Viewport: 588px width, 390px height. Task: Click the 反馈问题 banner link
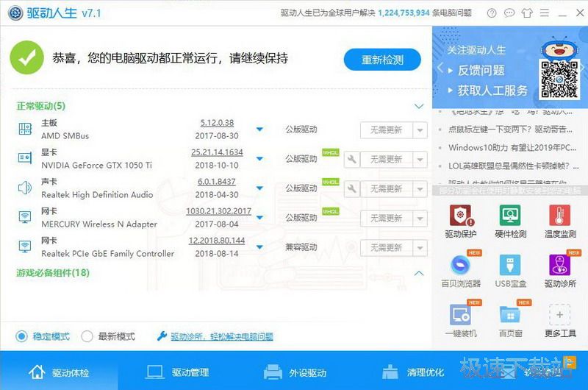point(481,70)
